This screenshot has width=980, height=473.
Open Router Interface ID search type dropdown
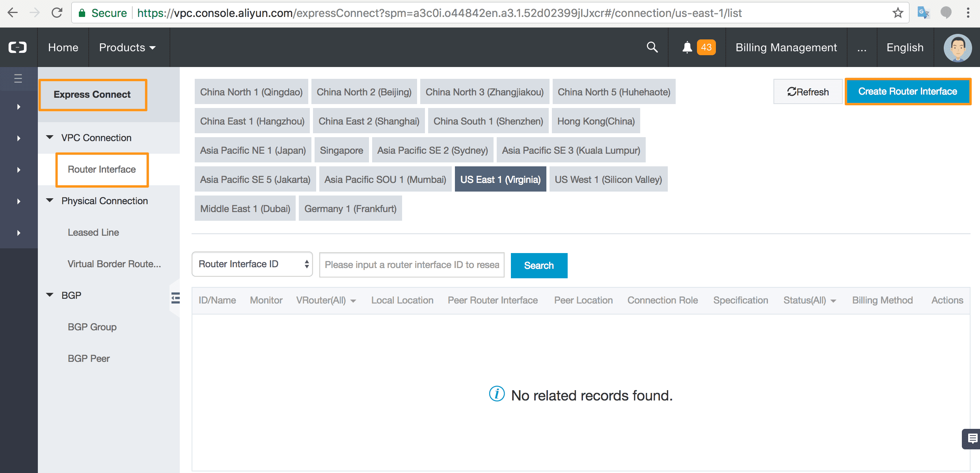252,264
